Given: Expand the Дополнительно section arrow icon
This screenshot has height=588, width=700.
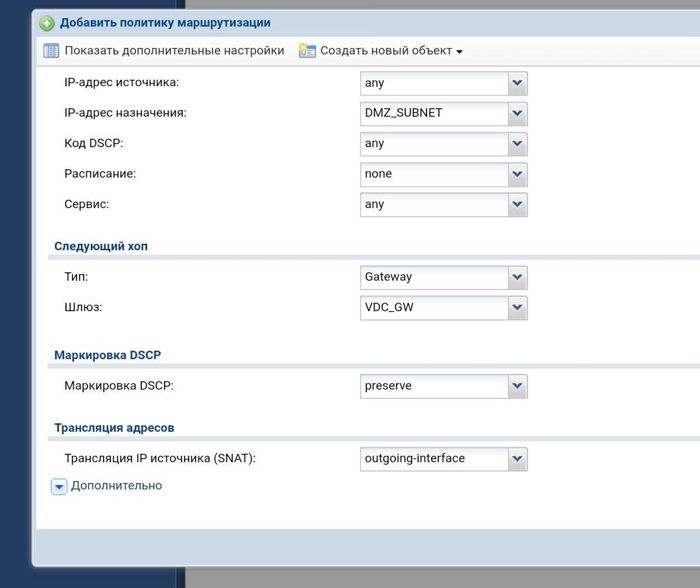Looking at the screenshot, I should click(59, 487).
